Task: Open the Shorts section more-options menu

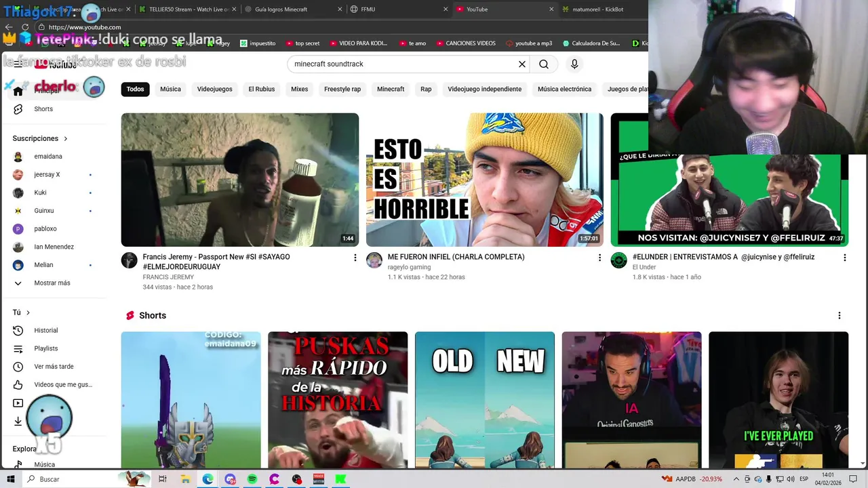Action: [x=840, y=316]
